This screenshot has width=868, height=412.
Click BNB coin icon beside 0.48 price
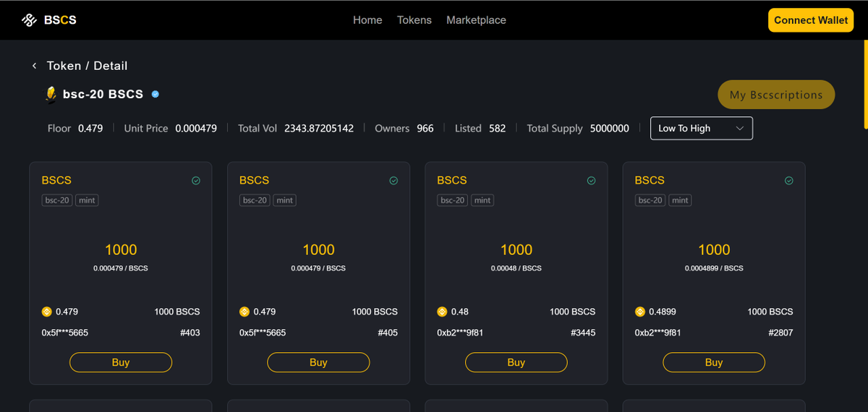442,312
